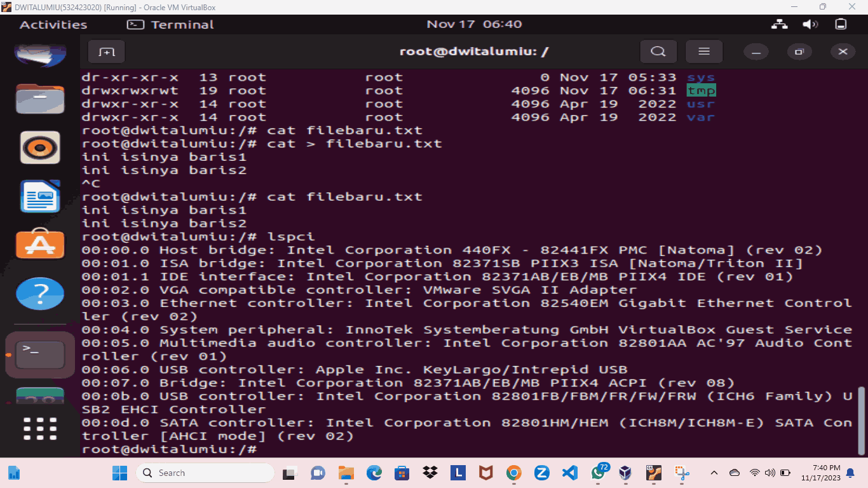
Task: Click the sys directory name
Action: click(x=702, y=78)
